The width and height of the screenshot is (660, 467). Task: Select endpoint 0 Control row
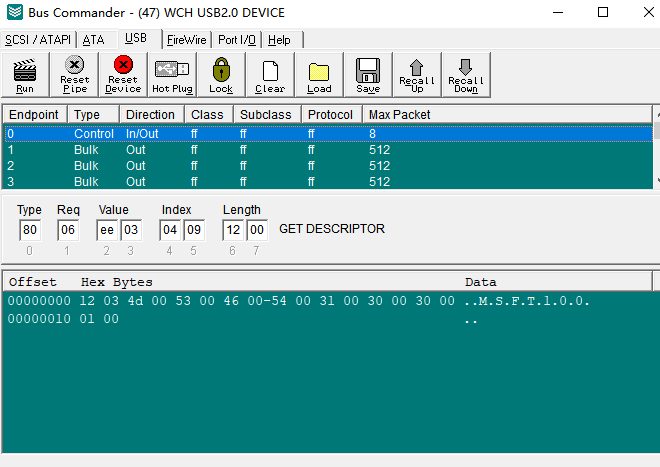tap(328, 134)
